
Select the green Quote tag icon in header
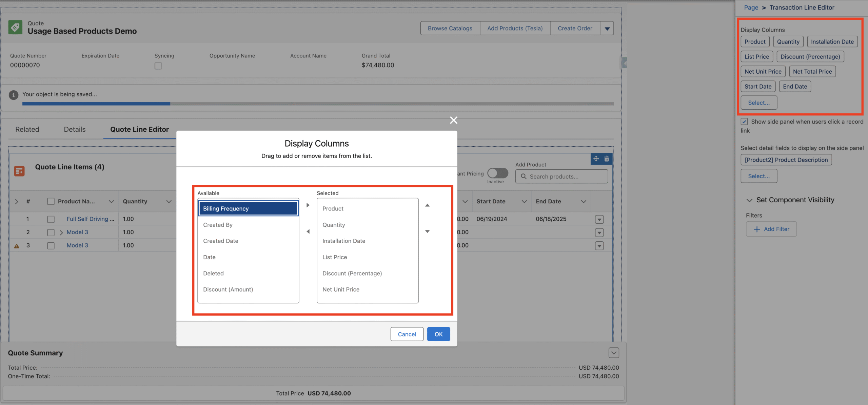pyautogui.click(x=15, y=27)
